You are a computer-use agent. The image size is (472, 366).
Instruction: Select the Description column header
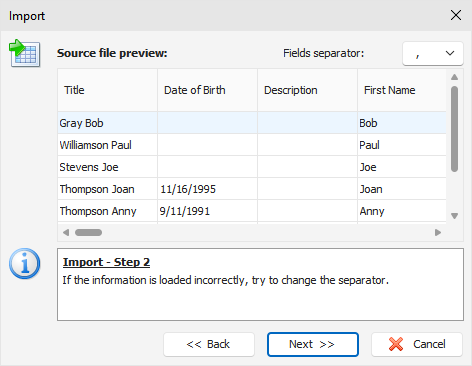(307, 90)
